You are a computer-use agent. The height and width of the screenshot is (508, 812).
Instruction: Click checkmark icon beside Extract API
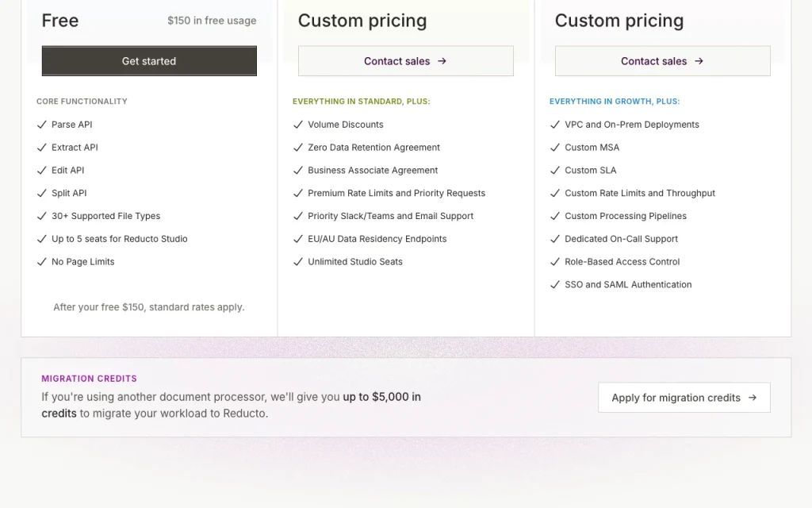tap(42, 147)
